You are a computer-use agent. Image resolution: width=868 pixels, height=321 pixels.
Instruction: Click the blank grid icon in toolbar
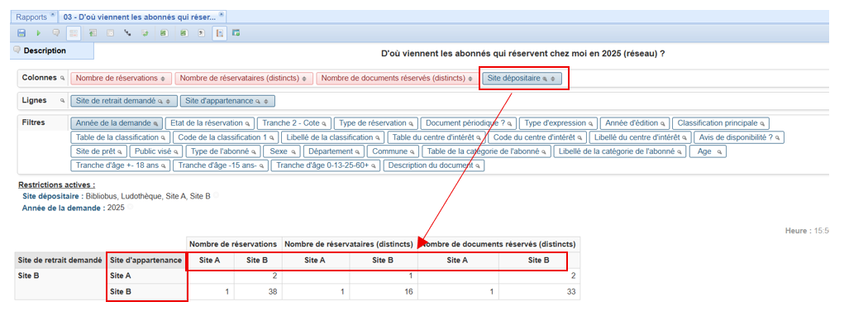(110, 33)
